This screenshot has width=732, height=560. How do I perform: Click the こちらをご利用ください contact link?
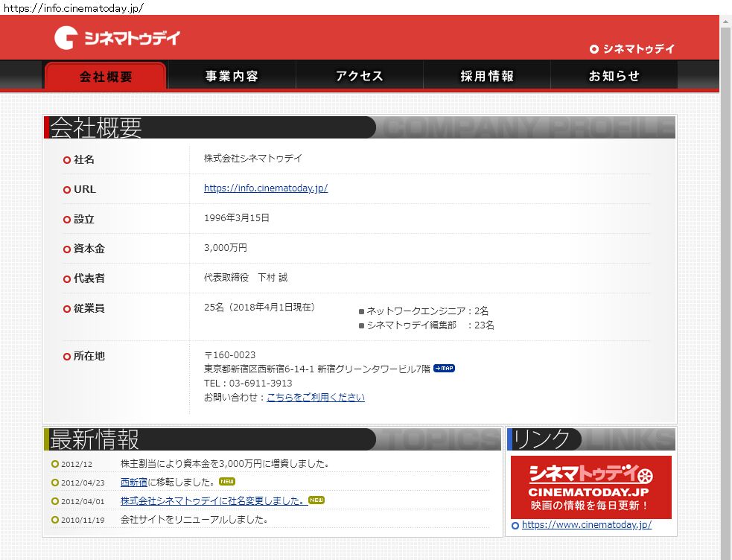point(316,398)
